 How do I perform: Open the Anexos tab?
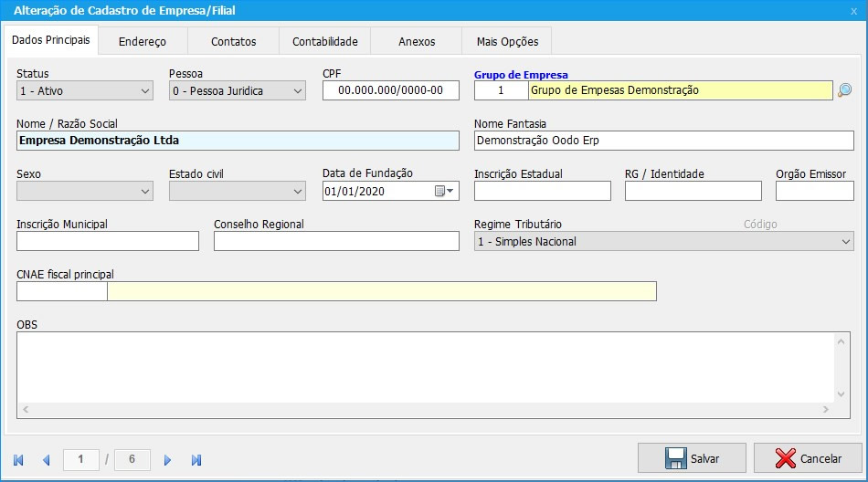pyautogui.click(x=417, y=41)
